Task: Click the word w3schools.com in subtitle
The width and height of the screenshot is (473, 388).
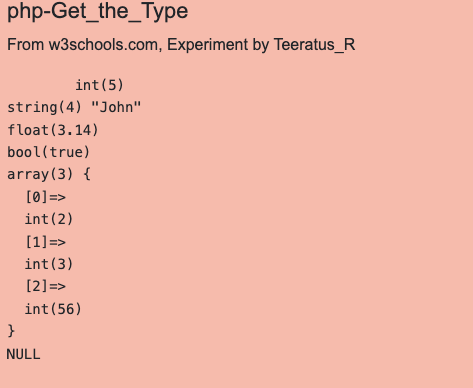Action: 105,45
